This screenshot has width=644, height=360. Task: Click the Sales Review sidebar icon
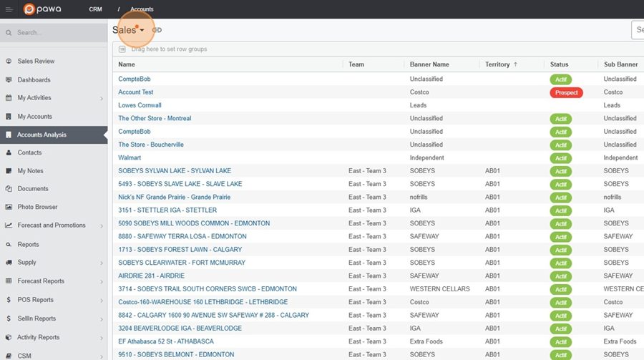click(x=9, y=61)
